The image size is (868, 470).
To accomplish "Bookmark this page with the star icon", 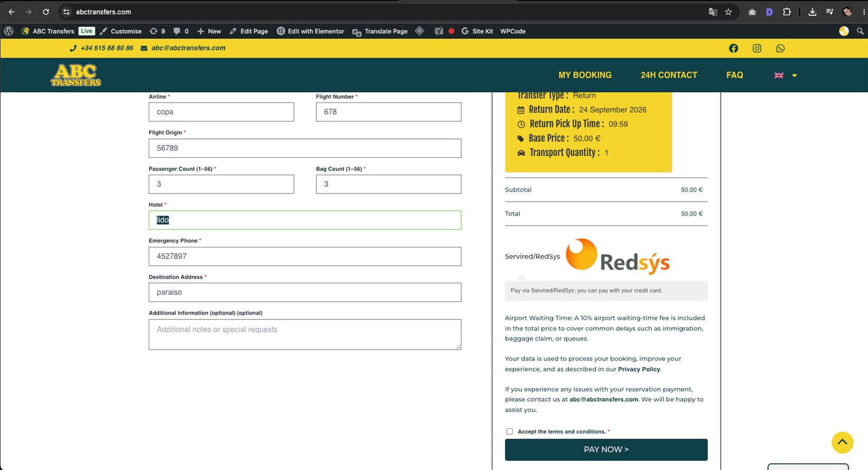I will click(x=729, y=12).
